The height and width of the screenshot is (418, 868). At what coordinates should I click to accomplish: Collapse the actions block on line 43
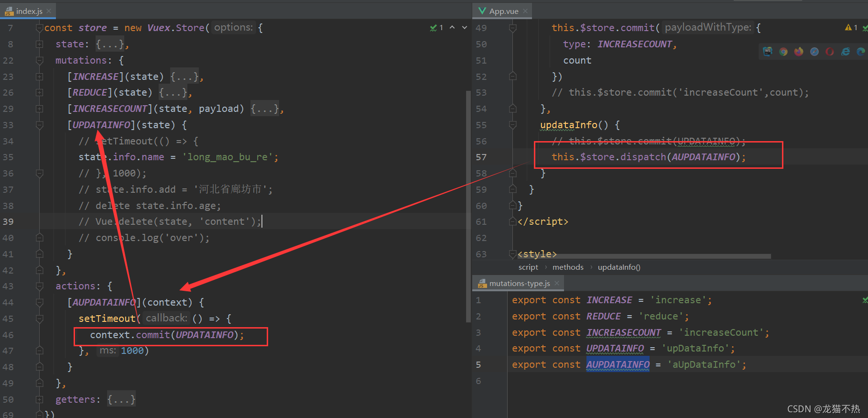[x=40, y=286]
